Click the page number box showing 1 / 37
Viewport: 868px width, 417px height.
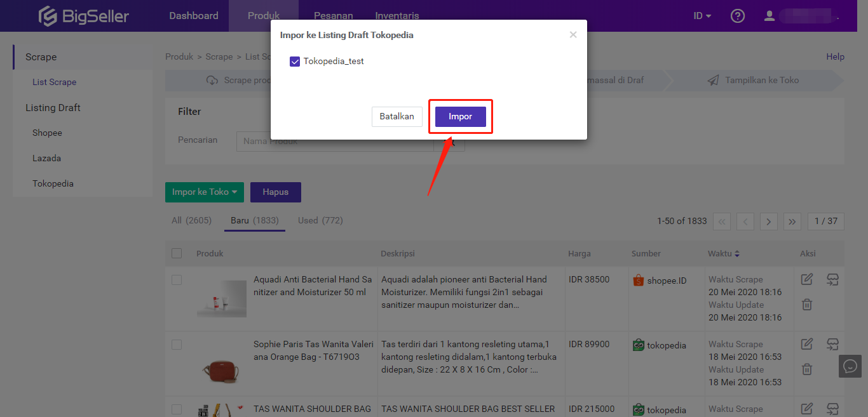[826, 222]
